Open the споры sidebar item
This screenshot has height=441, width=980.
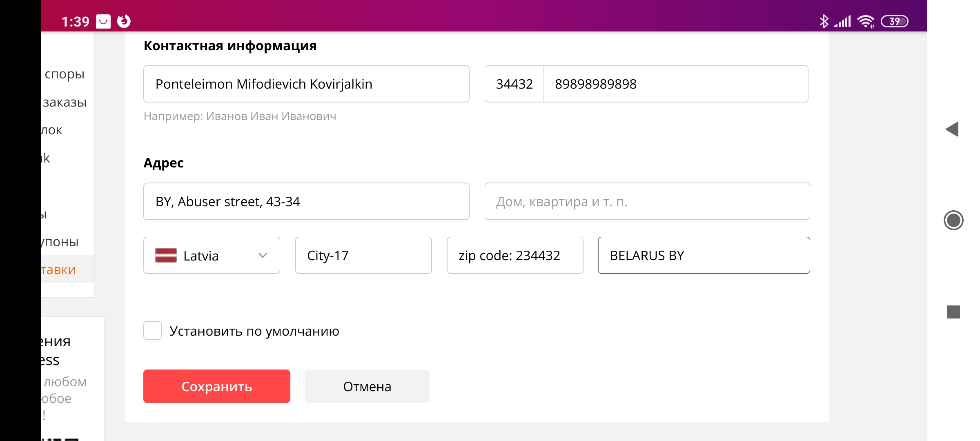65,74
